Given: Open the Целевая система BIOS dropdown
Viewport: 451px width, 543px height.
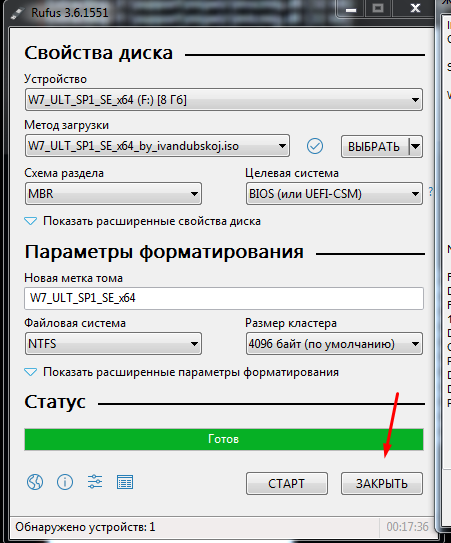Looking at the screenshot, I should 334,194.
